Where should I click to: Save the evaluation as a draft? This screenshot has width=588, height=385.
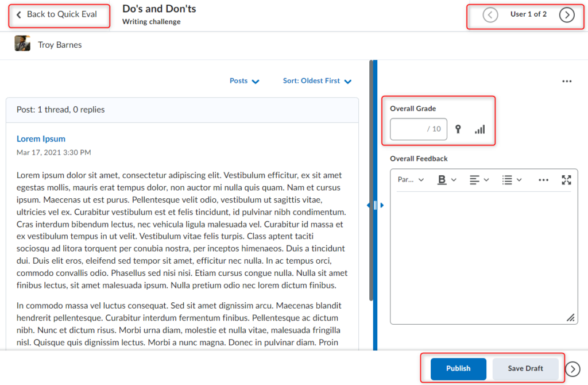click(x=525, y=369)
